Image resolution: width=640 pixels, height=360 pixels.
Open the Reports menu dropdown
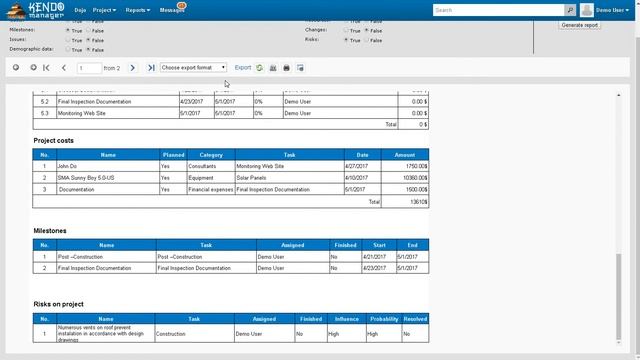click(138, 10)
